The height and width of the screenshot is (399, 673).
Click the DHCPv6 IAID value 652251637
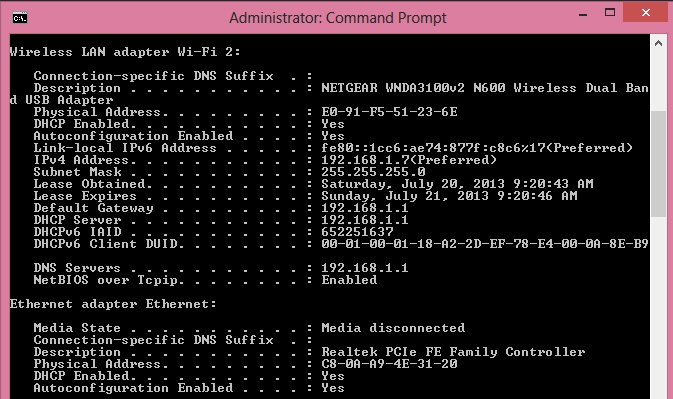click(358, 232)
